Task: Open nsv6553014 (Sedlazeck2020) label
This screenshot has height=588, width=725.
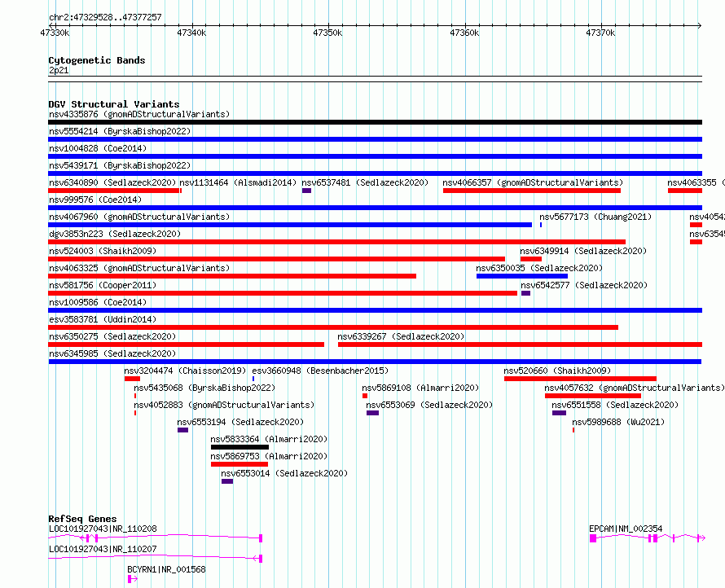Action: 284,473
